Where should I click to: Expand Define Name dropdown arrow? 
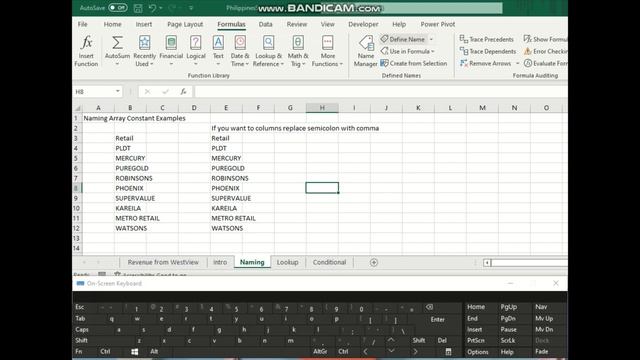[x=431, y=39]
